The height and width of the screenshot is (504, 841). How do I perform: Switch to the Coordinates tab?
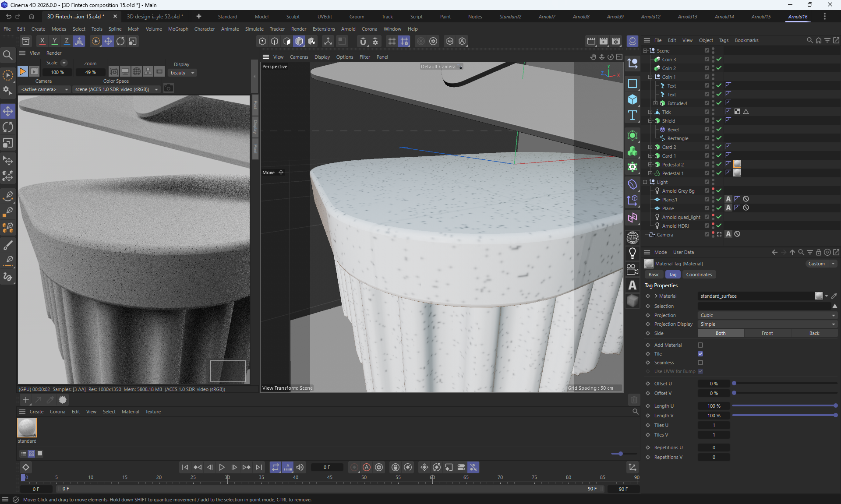699,275
